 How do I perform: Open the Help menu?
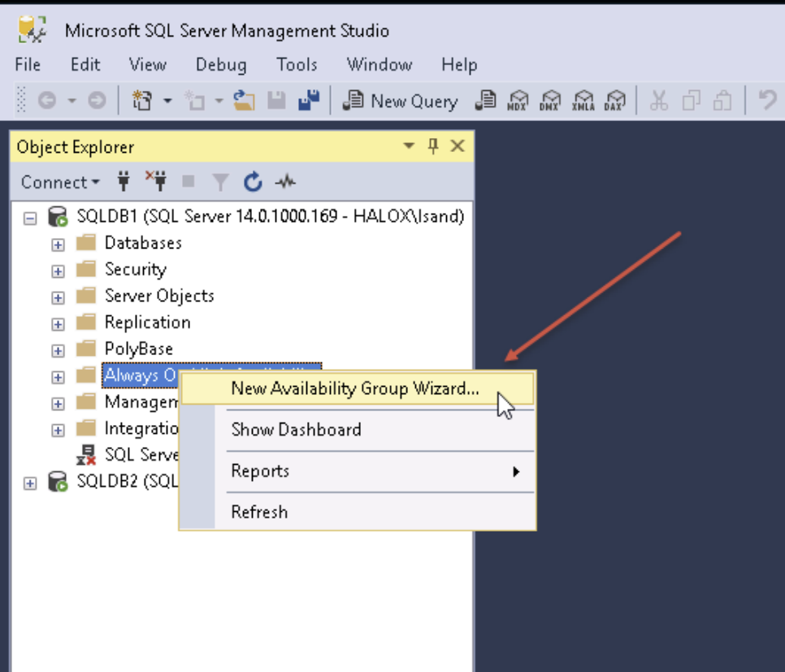pos(459,64)
